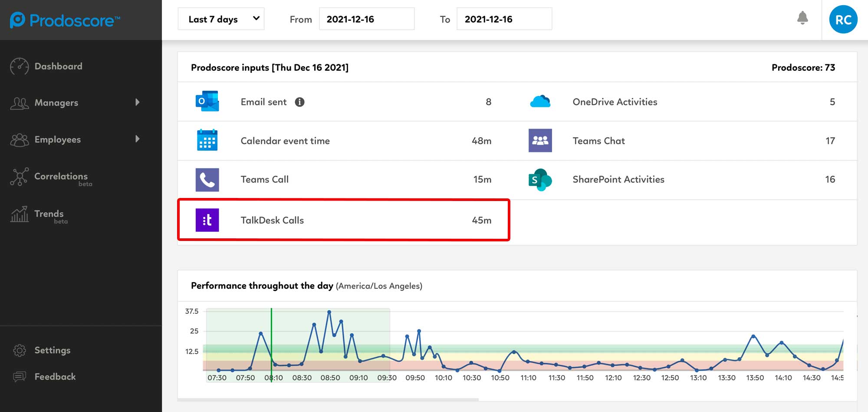Select Employees menu item
This screenshot has width=868, height=412.
(58, 140)
